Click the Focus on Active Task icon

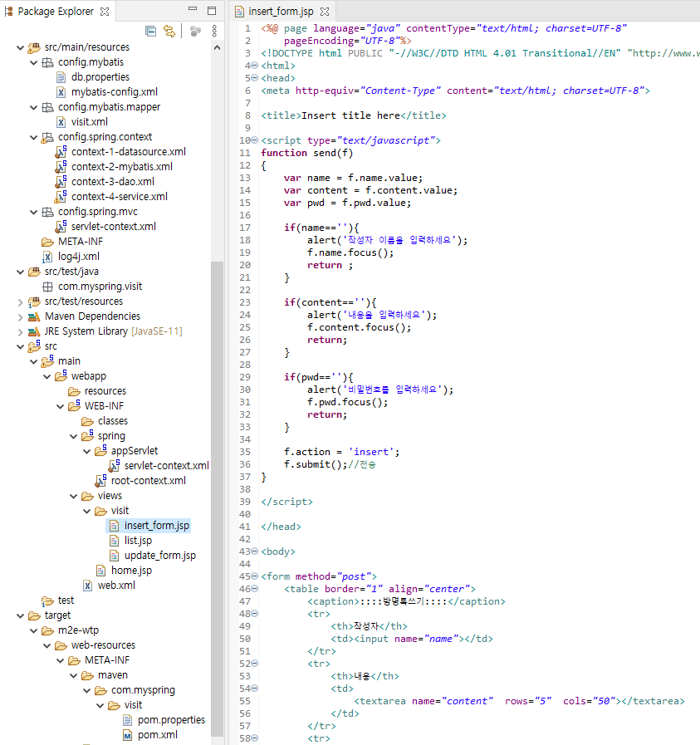195,32
